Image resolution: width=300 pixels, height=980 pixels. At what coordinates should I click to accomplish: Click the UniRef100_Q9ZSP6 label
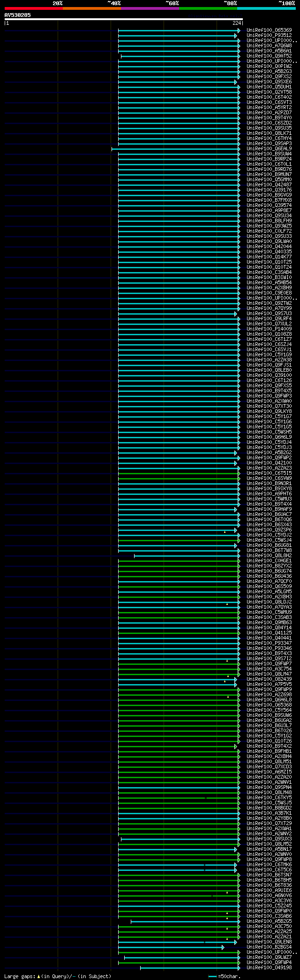click(269, 530)
